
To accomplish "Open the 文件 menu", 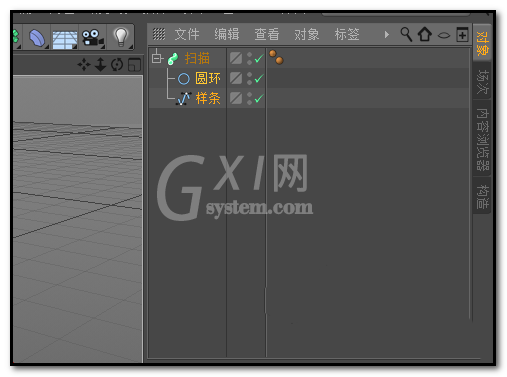I will [187, 34].
